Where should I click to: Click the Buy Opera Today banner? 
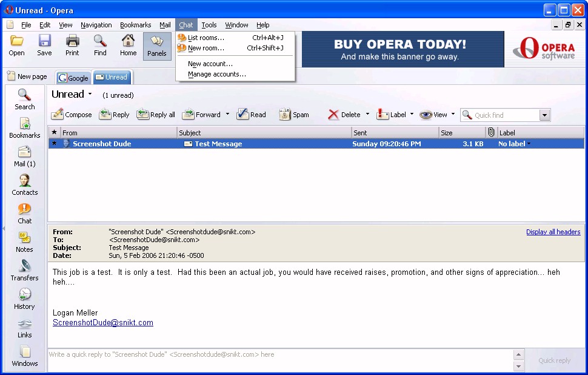pyautogui.click(x=403, y=49)
